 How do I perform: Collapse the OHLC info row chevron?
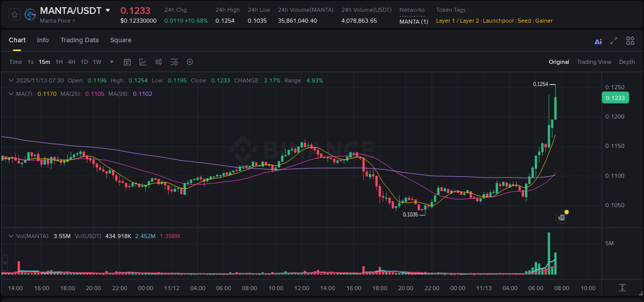(11, 80)
